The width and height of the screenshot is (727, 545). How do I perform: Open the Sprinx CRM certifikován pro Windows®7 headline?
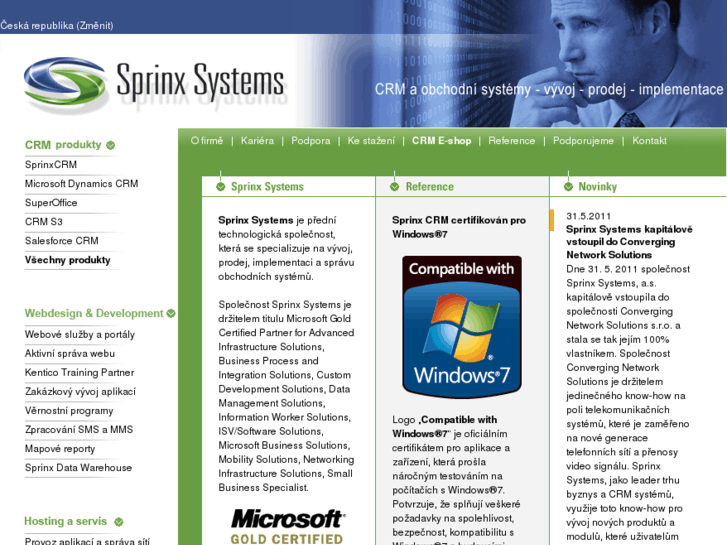click(x=459, y=227)
